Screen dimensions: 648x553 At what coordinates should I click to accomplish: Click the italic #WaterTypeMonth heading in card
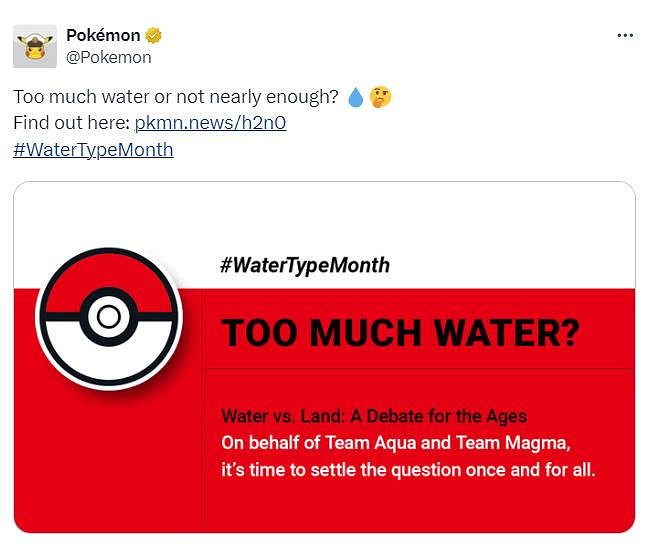pos(304,265)
